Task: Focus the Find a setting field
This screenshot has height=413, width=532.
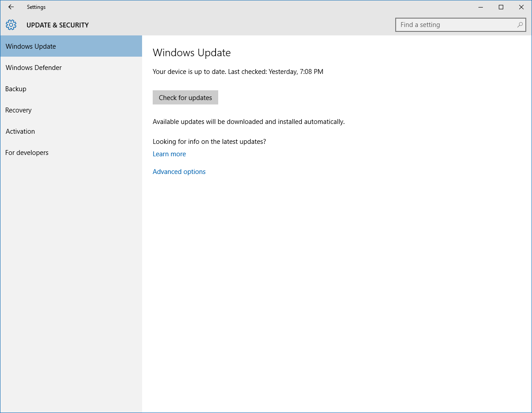Action: point(456,25)
